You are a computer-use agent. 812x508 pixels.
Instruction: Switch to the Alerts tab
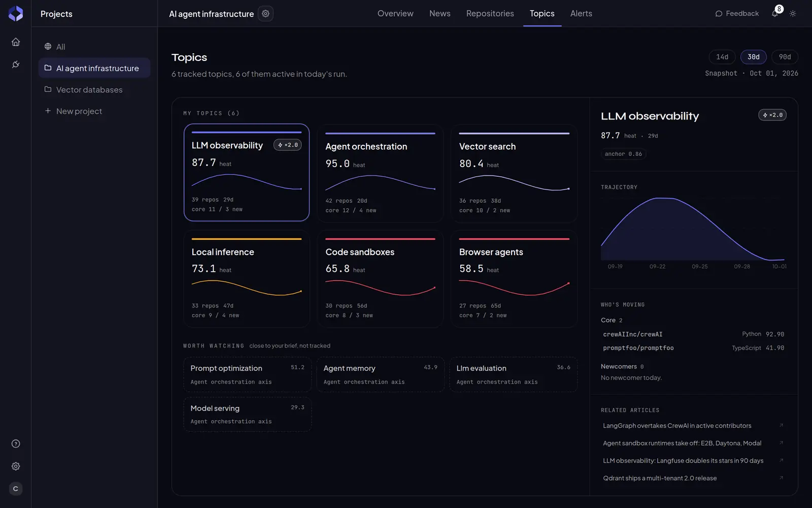581,14
